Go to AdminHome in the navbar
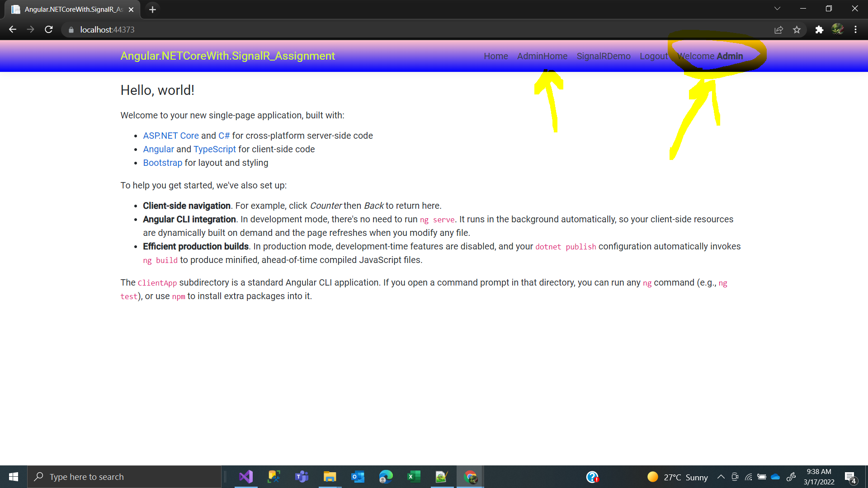 coord(542,56)
